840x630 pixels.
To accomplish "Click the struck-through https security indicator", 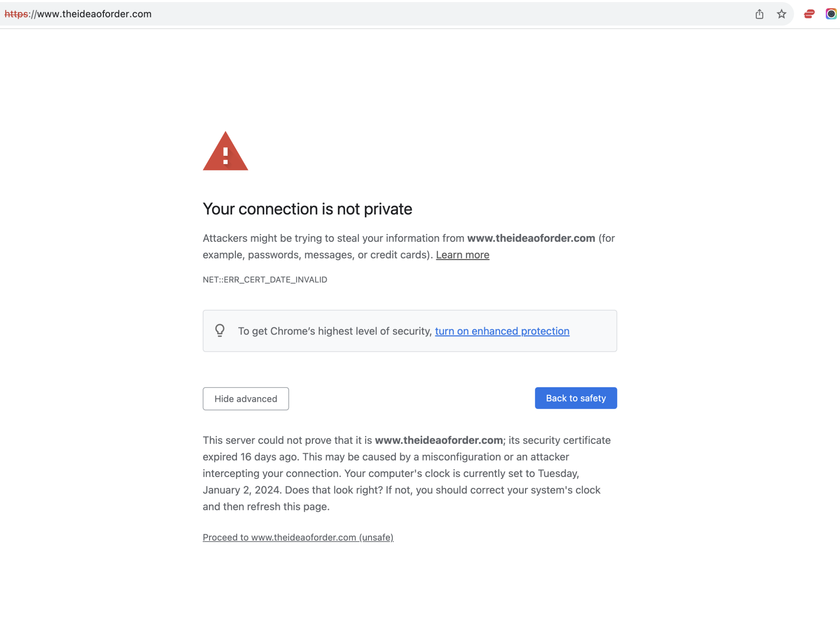I will (x=16, y=14).
